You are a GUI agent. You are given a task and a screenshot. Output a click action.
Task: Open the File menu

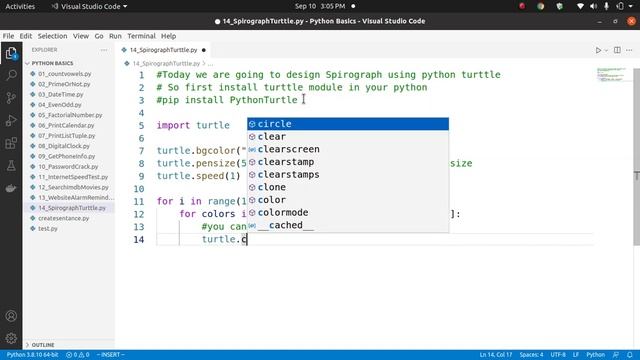(x=8, y=36)
